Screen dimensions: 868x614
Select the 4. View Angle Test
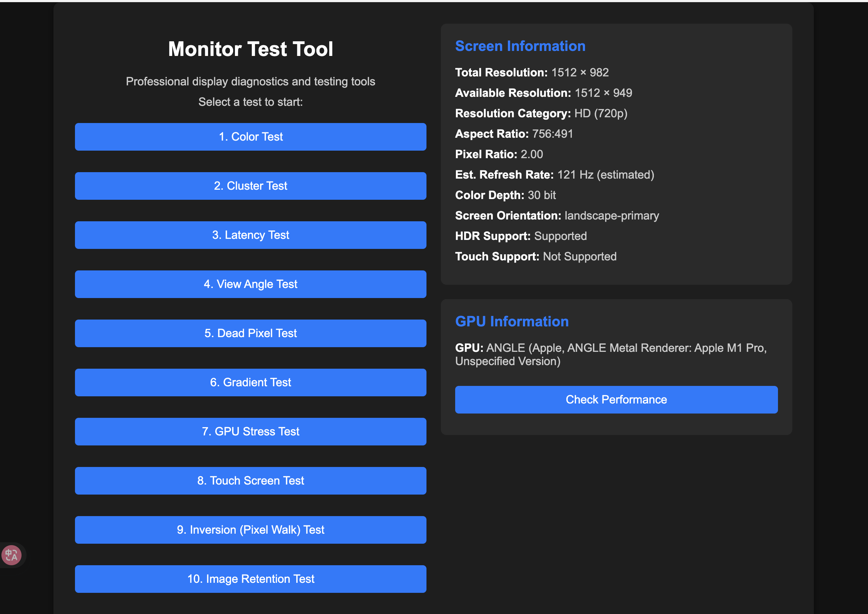tap(250, 284)
